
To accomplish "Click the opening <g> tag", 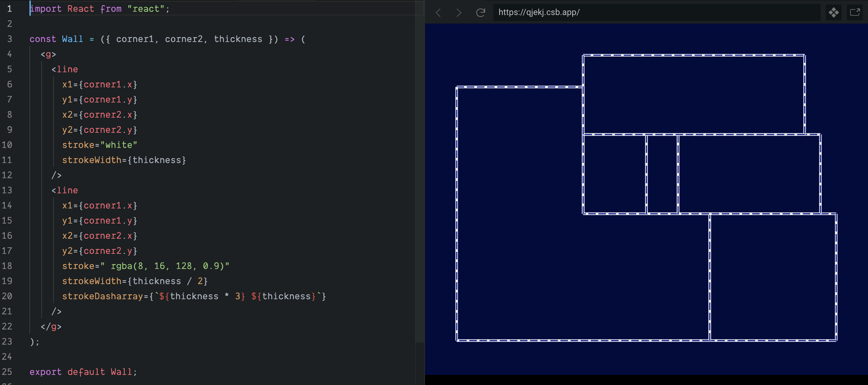I will point(48,54).
